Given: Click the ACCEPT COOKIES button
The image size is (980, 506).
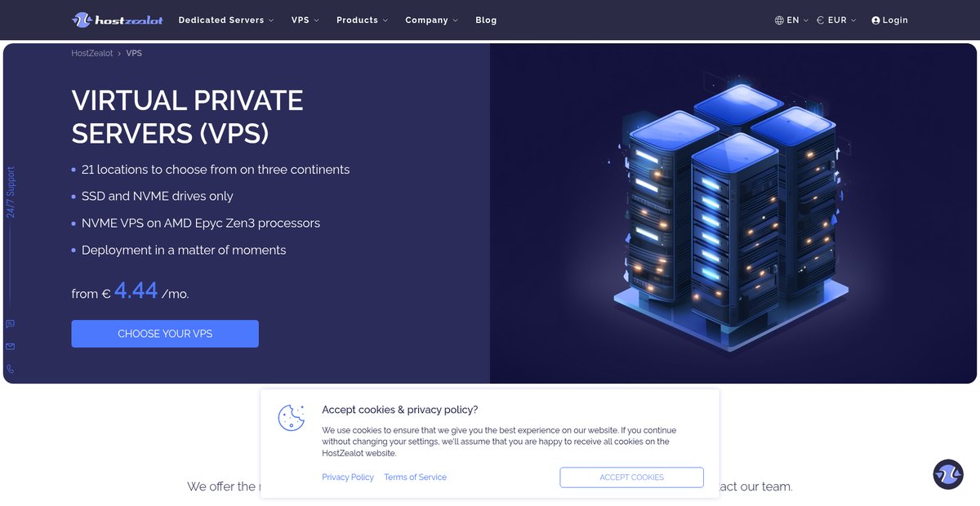Looking at the screenshot, I should pyautogui.click(x=631, y=477).
